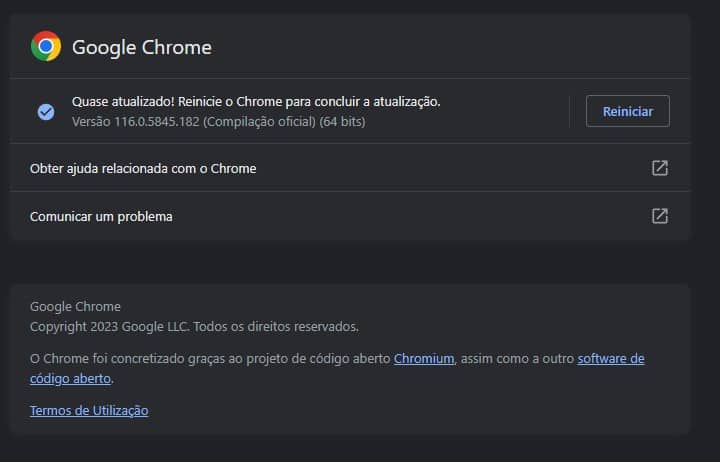Screen dimensions: 720x462
Task: Open the software de código aberto link
Action: pyautogui.click(x=611, y=359)
